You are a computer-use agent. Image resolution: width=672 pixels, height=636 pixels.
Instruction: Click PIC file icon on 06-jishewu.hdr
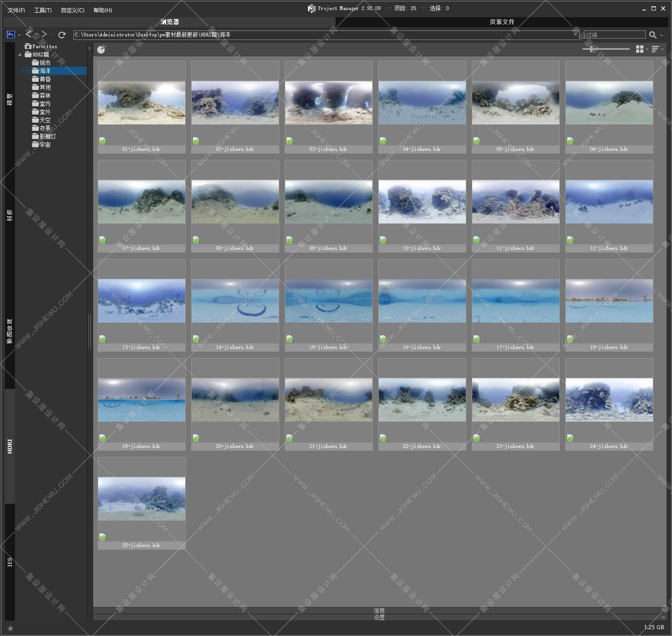coord(570,141)
